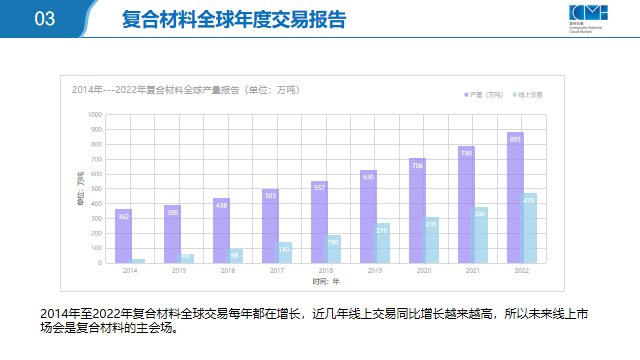Click the 2019 blue bar labeled 270

(382, 243)
